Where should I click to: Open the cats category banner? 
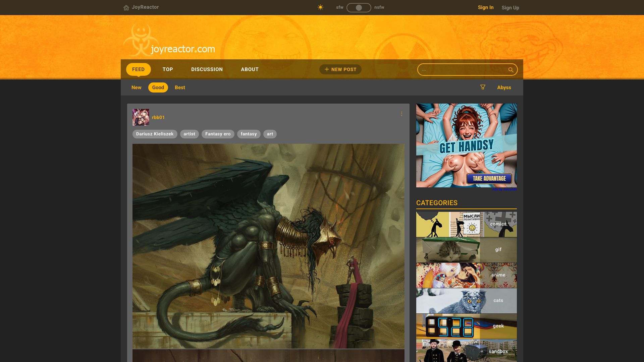pos(466,301)
